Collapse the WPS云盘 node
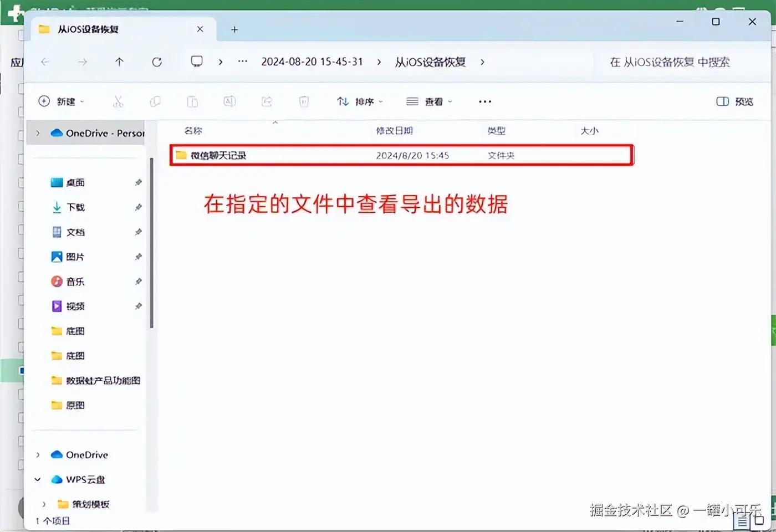Screen dimensions: 776x532 (x=38, y=479)
